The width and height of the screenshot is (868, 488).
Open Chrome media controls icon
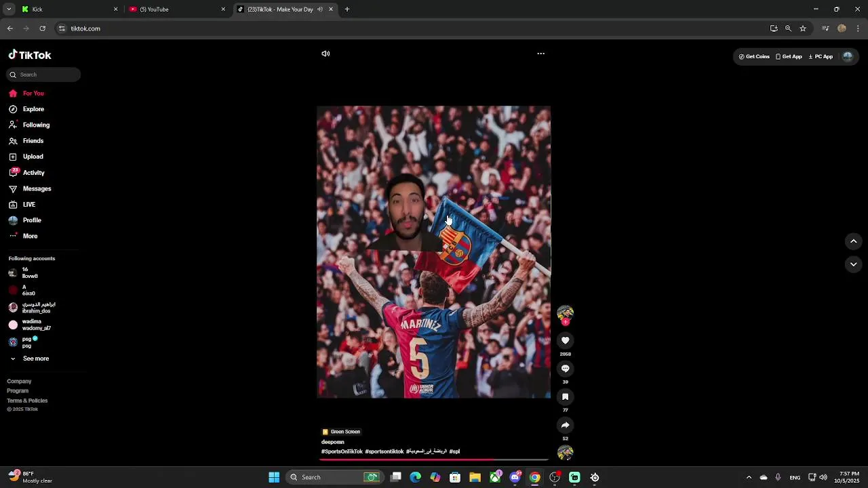pyautogui.click(x=825, y=28)
